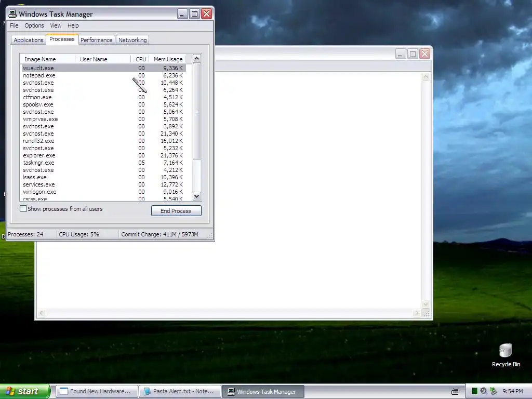Click the keyboard language bar icon in taskbar
This screenshot has width=532, height=399.
click(455, 392)
